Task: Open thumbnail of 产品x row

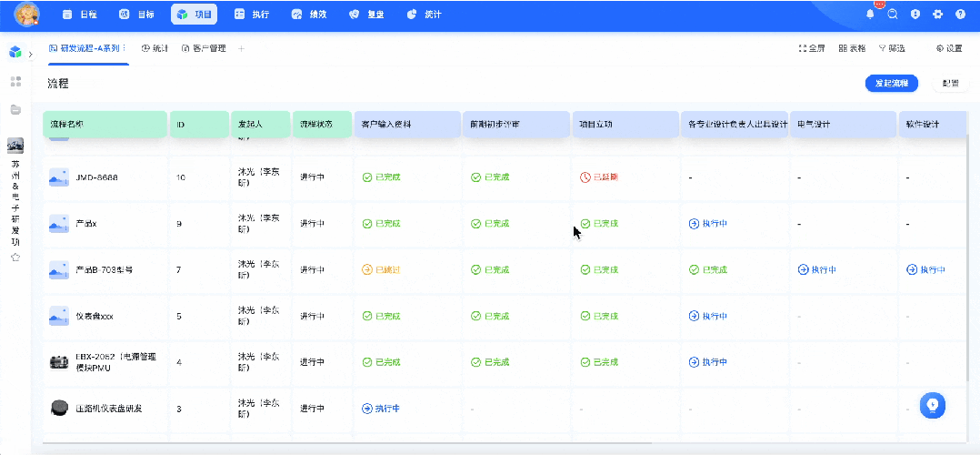Action: click(59, 224)
